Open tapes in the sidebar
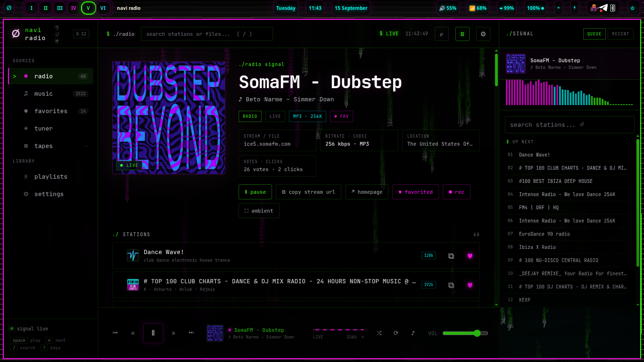 51,146
